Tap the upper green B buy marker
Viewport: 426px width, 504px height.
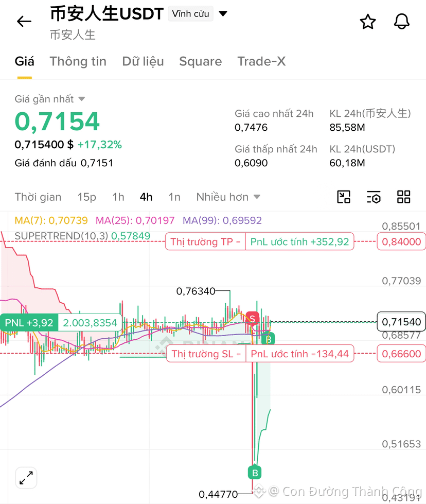[269, 339]
